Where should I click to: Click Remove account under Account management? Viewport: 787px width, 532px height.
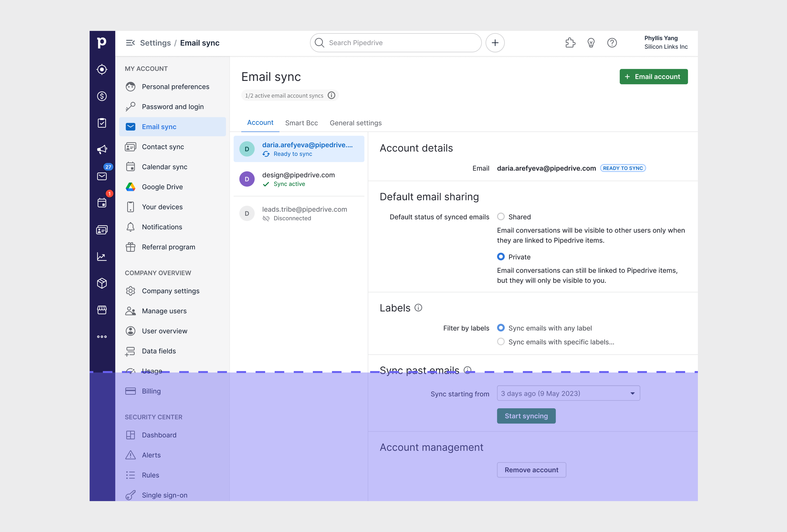click(531, 470)
